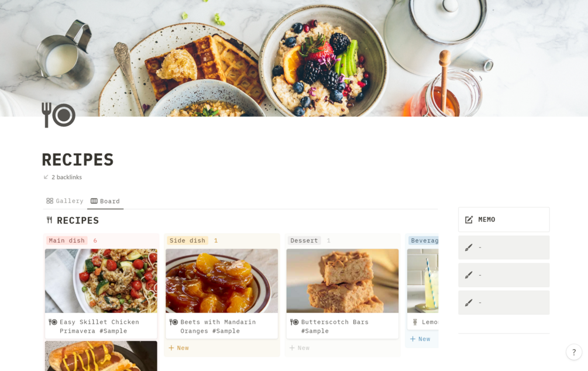Open the 2 backlinks link
Image resolution: width=588 pixels, height=371 pixels.
coord(66,177)
